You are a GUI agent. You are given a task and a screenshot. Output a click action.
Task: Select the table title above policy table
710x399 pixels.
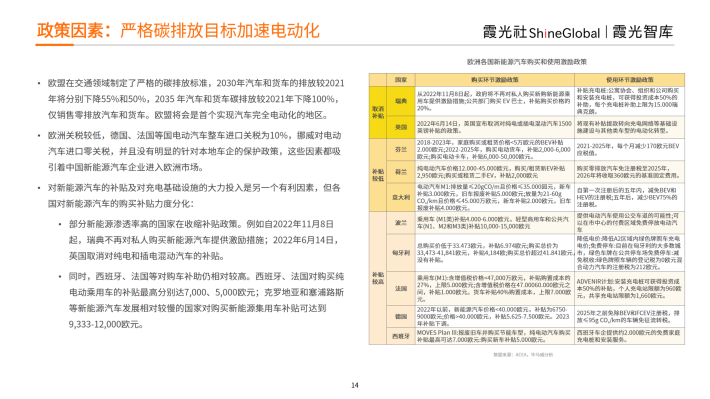point(527,62)
